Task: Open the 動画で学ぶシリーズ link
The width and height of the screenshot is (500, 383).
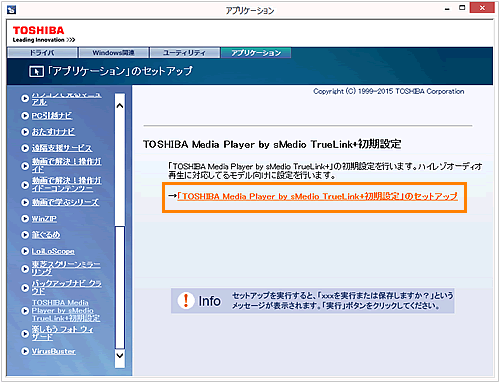Action: pyautogui.click(x=65, y=202)
